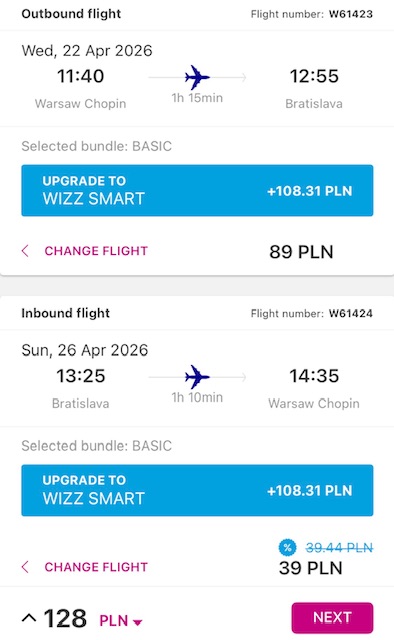Screen dimensions: 394x640
Task: Click the inbound date Sun, 26 Apr 2026
Action: tap(85, 350)
